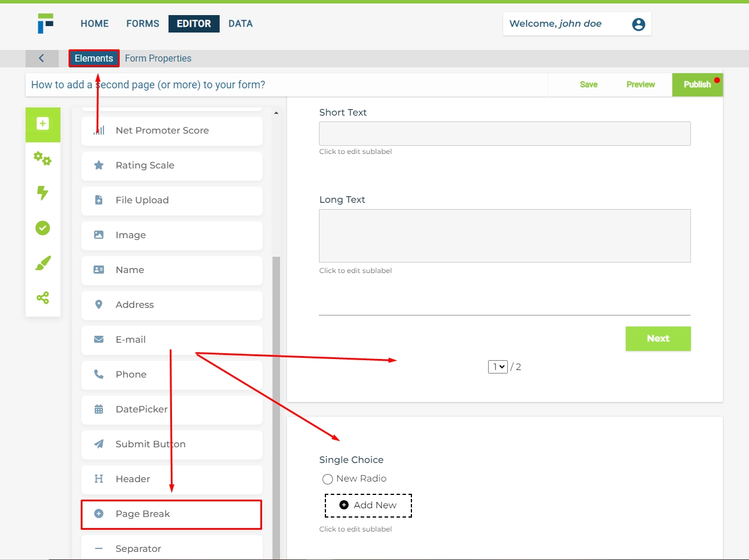
Task: Go to the FORMS menu
Action: (143, 24)
